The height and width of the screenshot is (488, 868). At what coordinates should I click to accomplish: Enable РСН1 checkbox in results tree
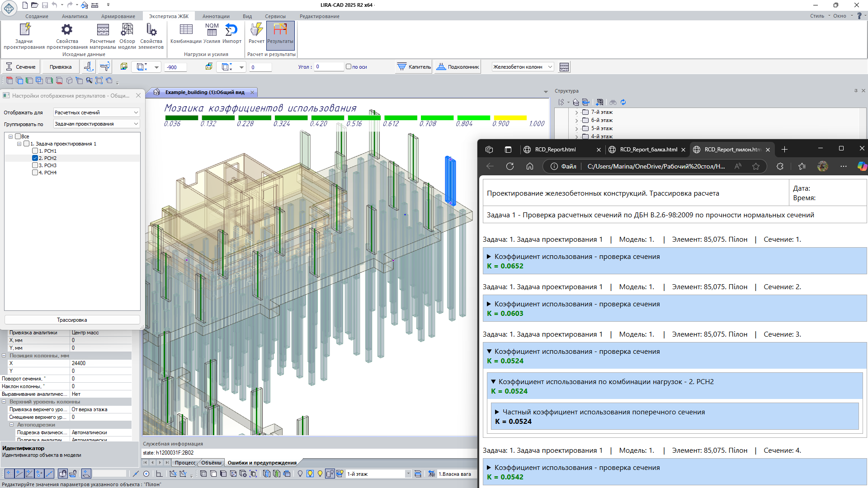pos(35,151)
